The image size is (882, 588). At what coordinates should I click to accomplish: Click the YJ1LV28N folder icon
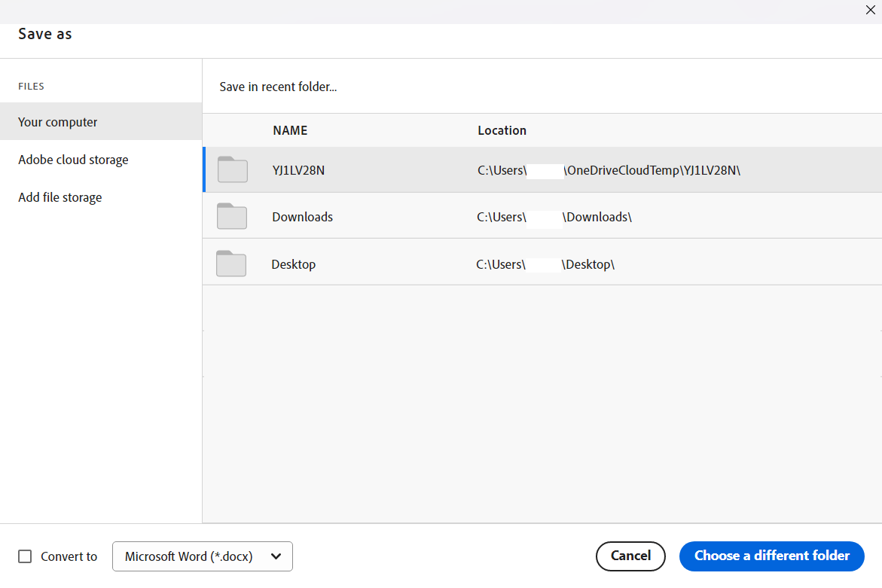[232, 170]
